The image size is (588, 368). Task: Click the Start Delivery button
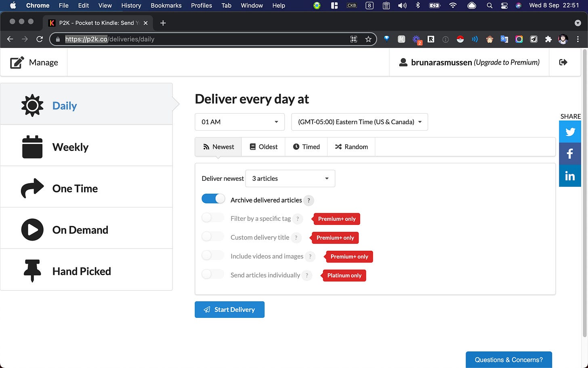click(x=229, y=309)
